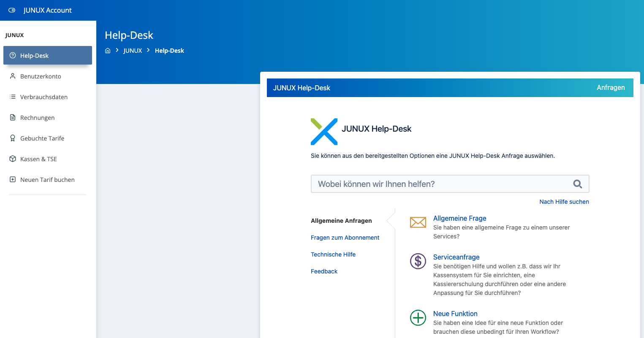Click the home icon in the breadcrumb

pyautogui.click(x=108, y=51)
